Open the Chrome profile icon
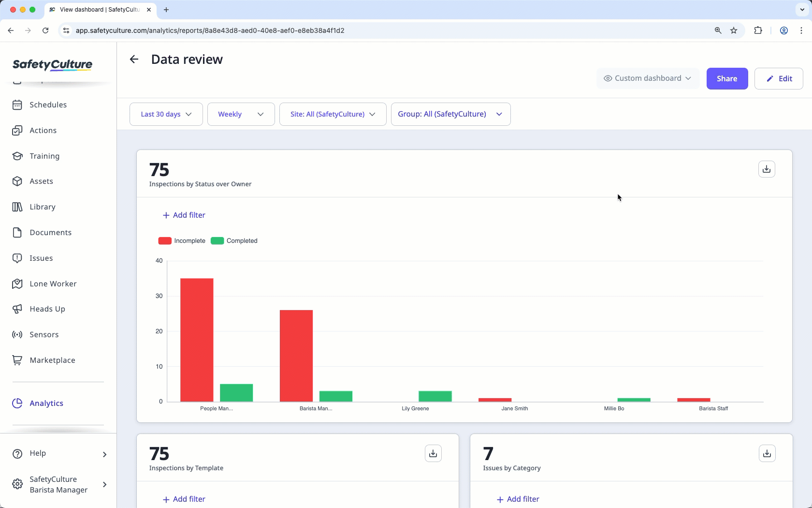Image resolution: width=812 pixels, height=508 pixels. [x=784, y=30]
